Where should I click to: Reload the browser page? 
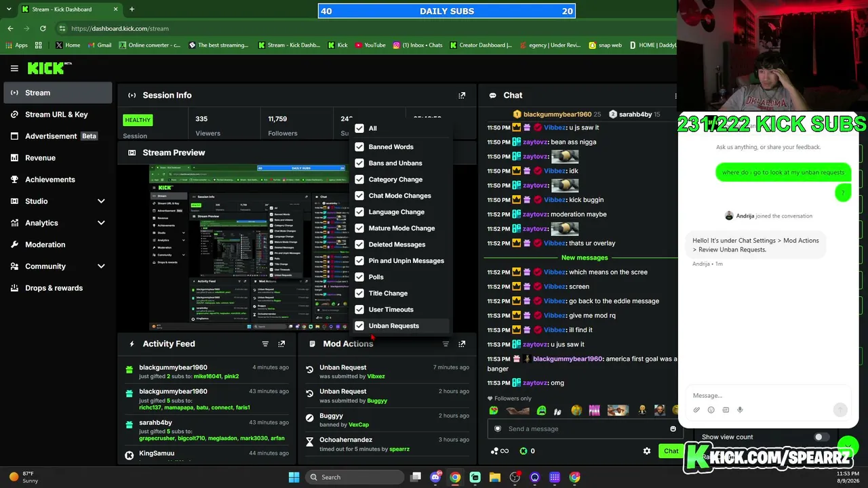tap(43, 28)
